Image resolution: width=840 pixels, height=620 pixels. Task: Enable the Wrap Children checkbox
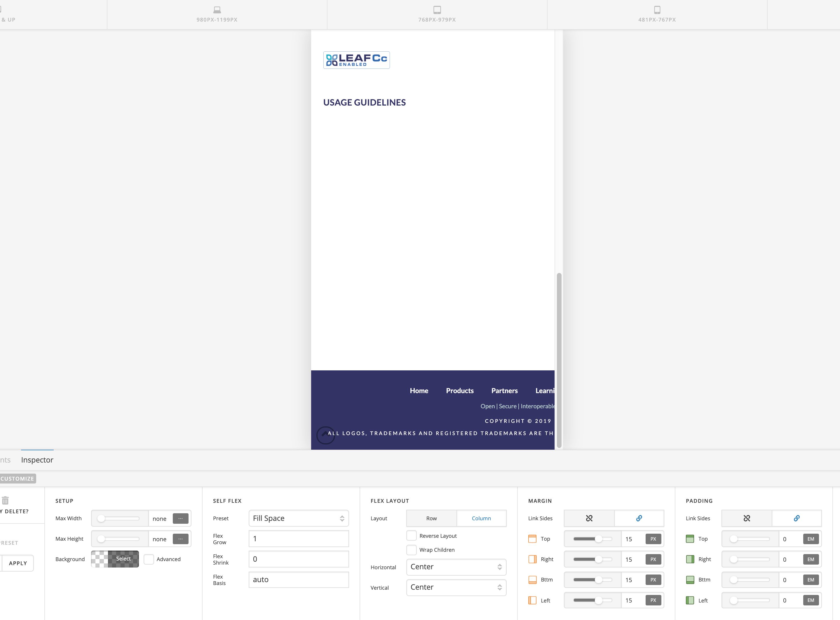[x=412, y=549]
